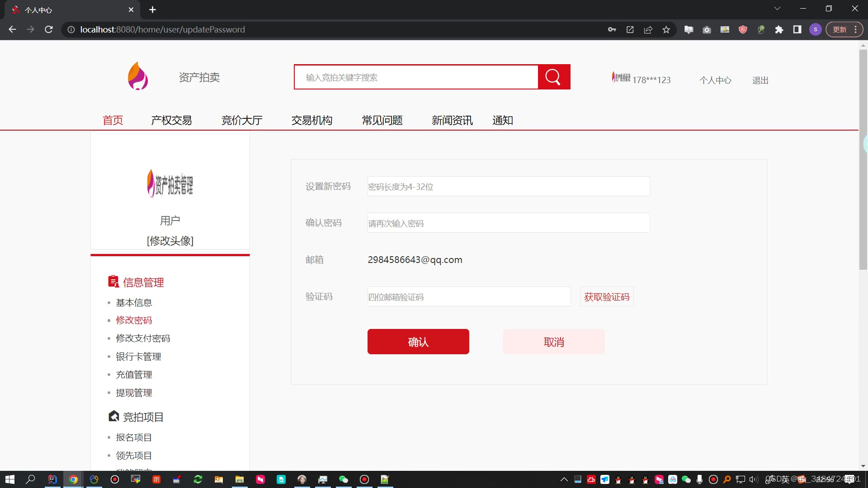Screen dimensions: 868x488
Task: Open the tab search dropdown chevron
Action: tap(777, 9)
